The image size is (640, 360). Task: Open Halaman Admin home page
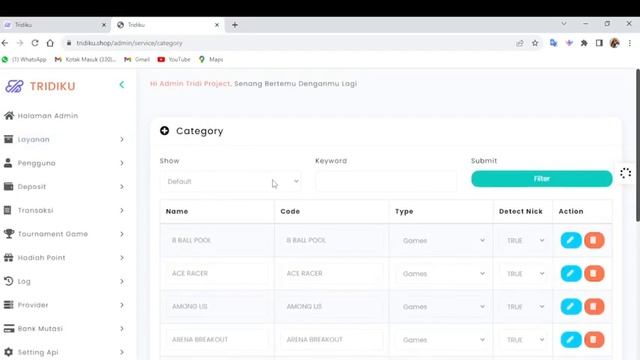tap(48, 116)
